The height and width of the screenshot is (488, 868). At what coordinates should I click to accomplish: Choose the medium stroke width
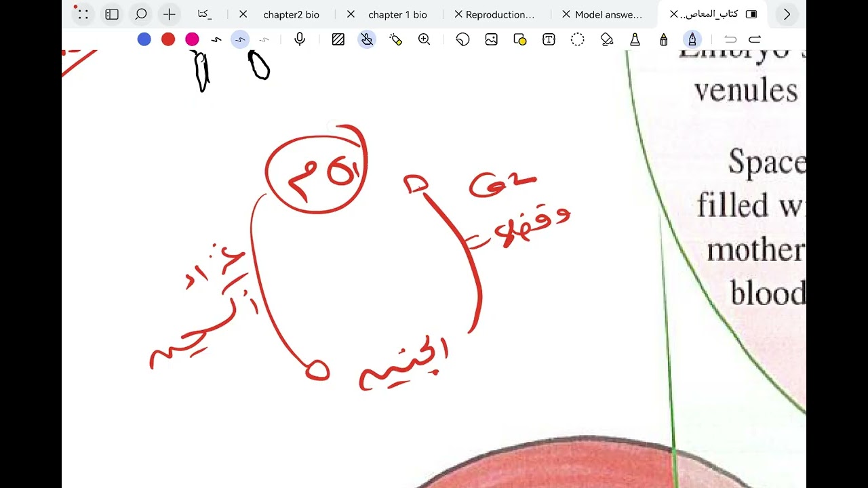(240, 40)
